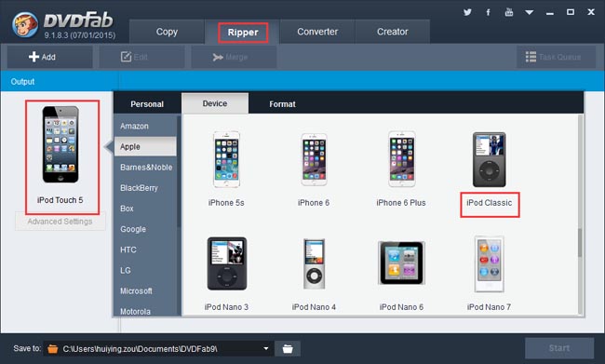Open the Task Queue
The height and width of the screenshot is (364, 605).
[x=556, y=57]
